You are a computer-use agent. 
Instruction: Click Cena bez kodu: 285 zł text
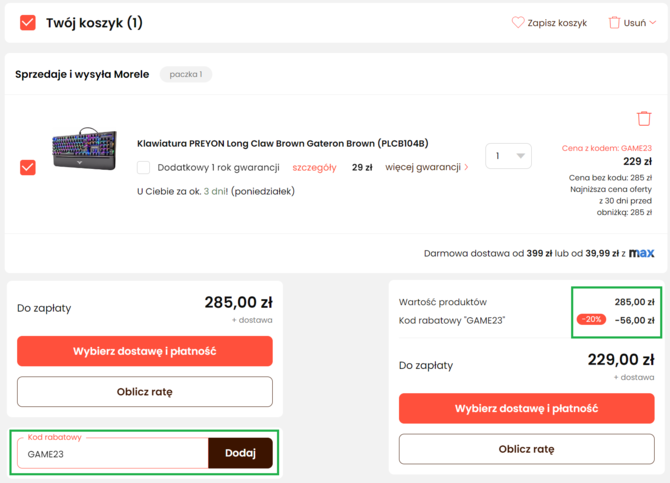pyautogui.click(x=610, y=177)
